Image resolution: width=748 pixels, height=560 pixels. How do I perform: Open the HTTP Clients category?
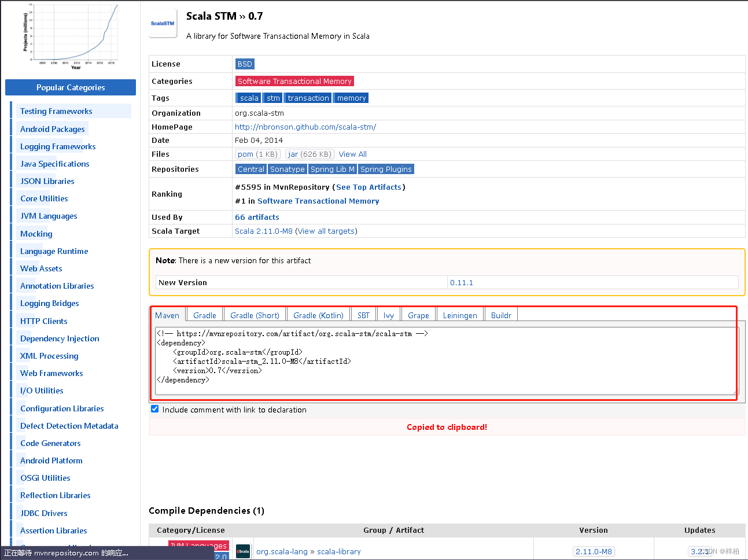44,322
